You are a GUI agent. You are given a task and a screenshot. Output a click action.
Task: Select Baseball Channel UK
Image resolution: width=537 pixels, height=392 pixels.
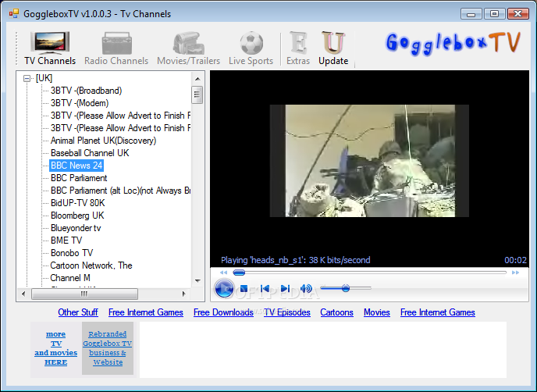(90, 153)
